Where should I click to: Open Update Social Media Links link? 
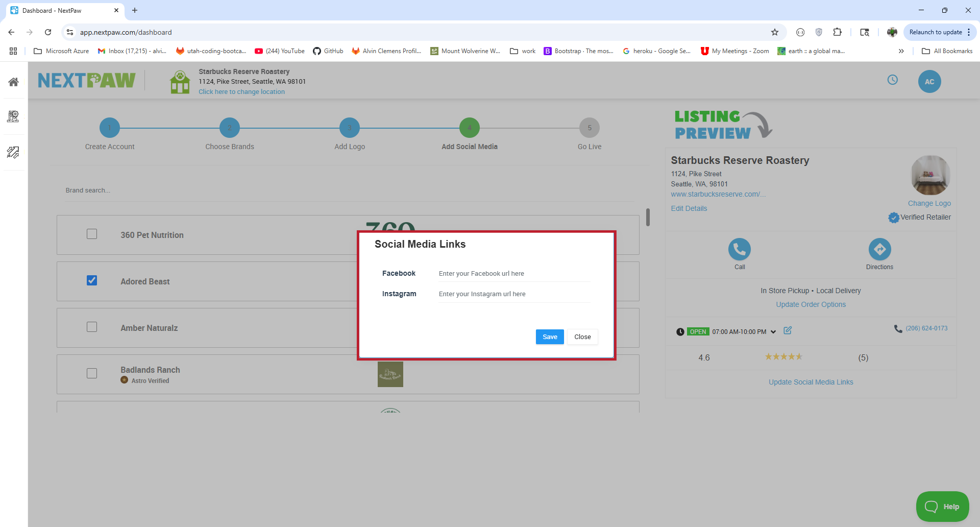[x=811, y=382]
